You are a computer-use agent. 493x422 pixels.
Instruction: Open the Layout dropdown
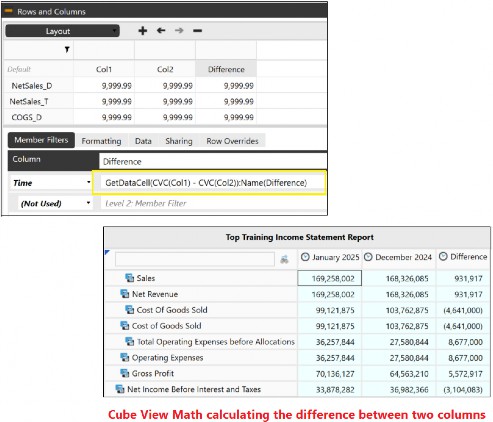point(62,31)
